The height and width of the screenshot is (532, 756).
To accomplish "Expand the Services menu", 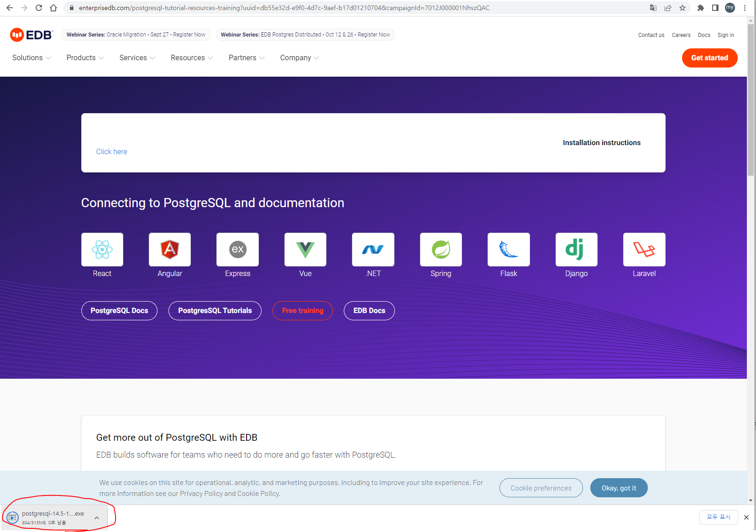I will (137, 58).
